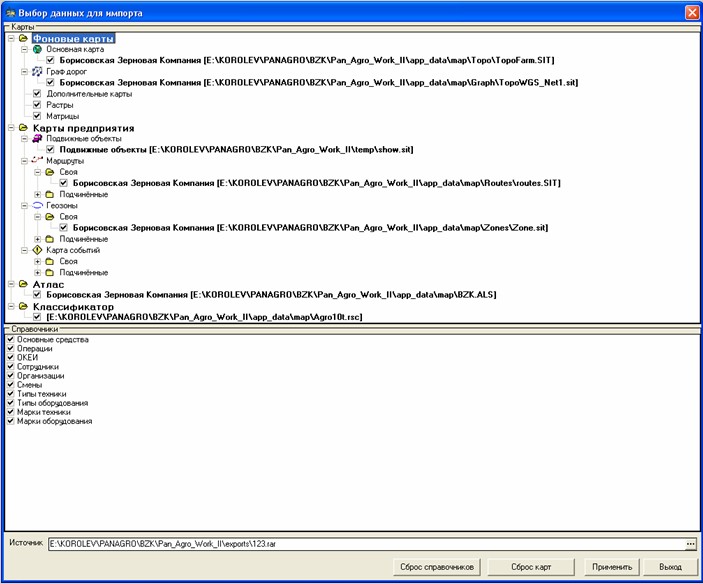The image size is (703, 584).
Task: Click the Геозоны ellipse icon
Action: pos(38,205)
